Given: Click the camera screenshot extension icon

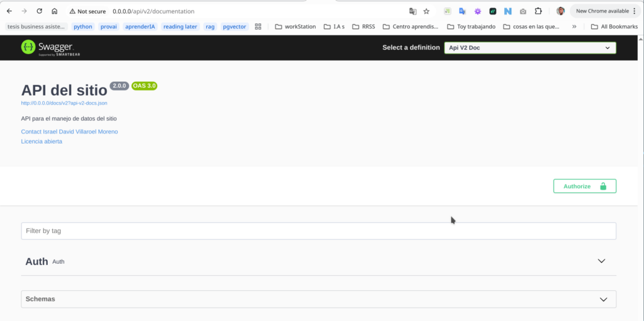Looking at the screenshot, I should click(523, 11).
